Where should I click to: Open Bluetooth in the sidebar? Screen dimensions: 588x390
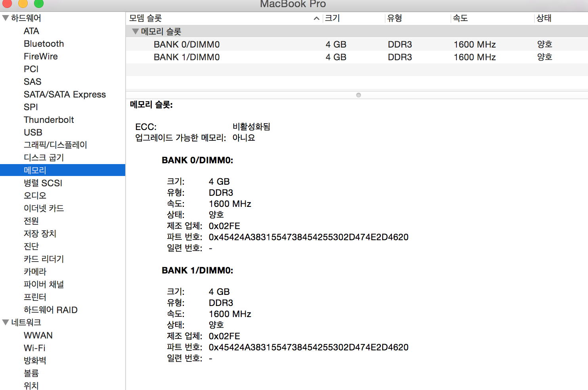click(x=44, y=44)
